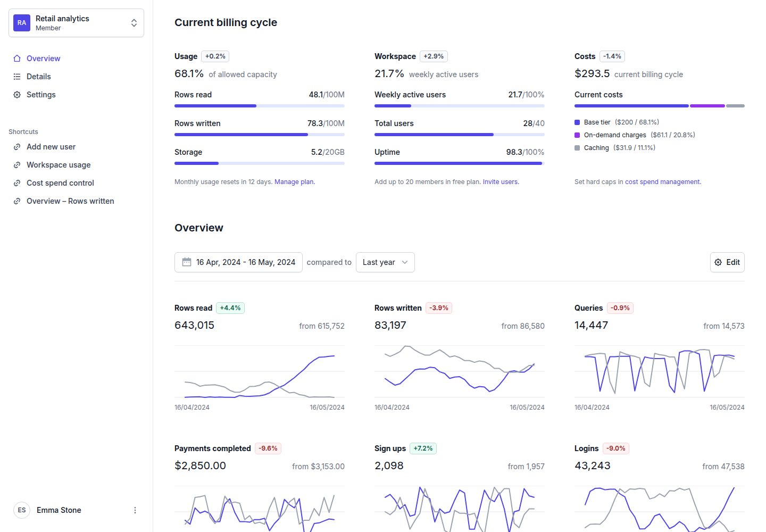Open the Details navigation item
This screenshot has height=532, width=766.
tap(76, 77)
